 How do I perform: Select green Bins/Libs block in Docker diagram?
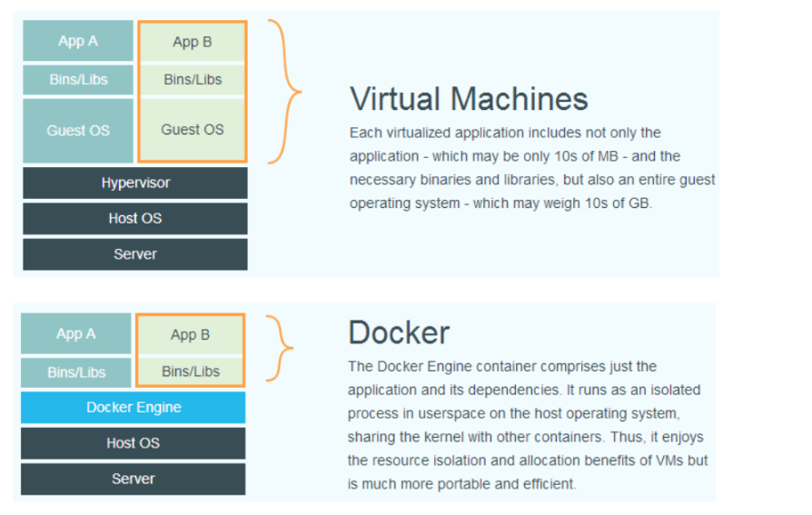[191, 371]
